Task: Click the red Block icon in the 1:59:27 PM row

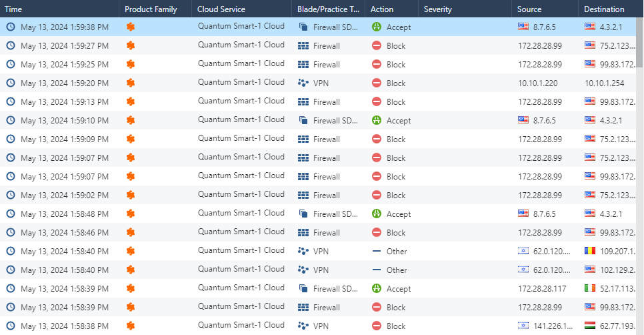Action: 377,46
